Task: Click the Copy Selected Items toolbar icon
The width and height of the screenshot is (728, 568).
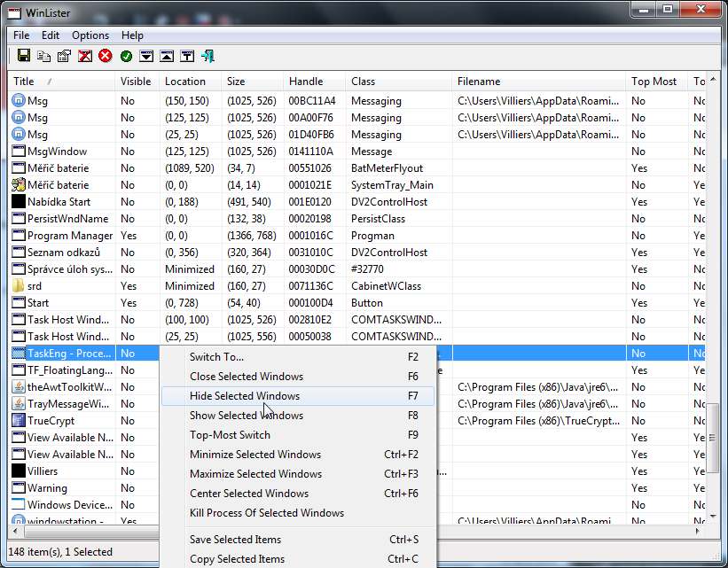Action: [44, 56]
